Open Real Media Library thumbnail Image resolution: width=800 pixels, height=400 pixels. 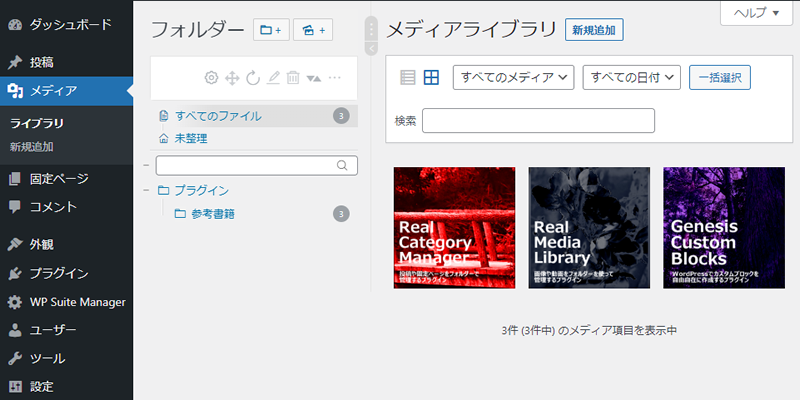tap(589, 228)
